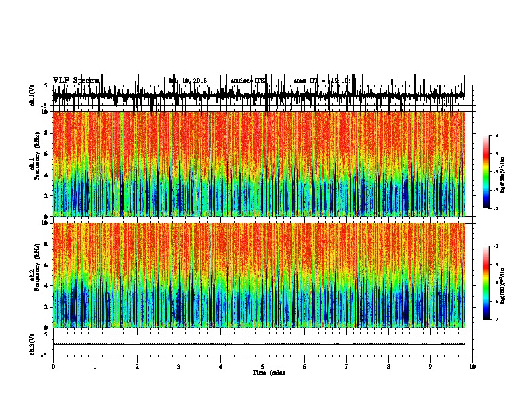Click the '0' tick on the time axis

point(53,367)
